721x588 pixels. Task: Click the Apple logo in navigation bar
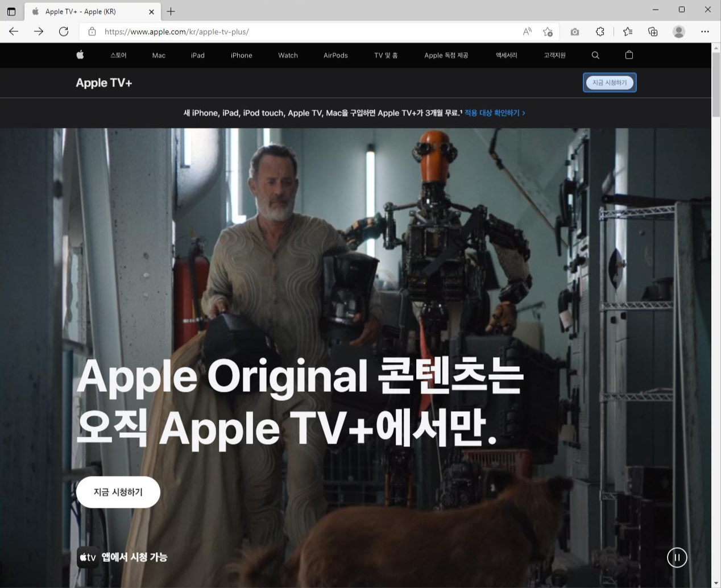tap(80, 55)
